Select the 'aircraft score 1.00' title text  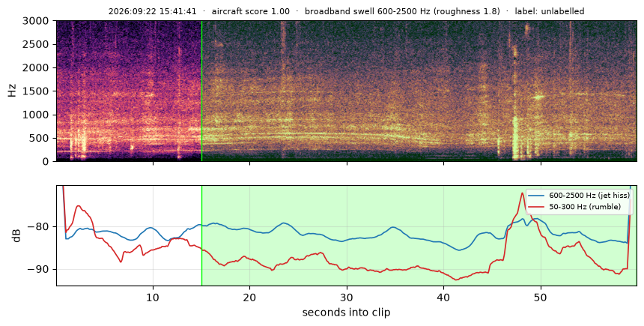pos(251,11)
